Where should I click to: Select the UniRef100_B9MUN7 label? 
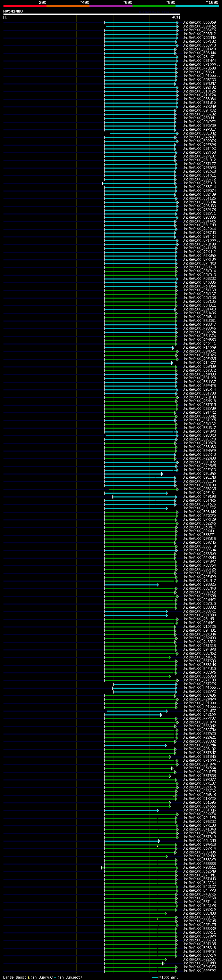[199, 84]
